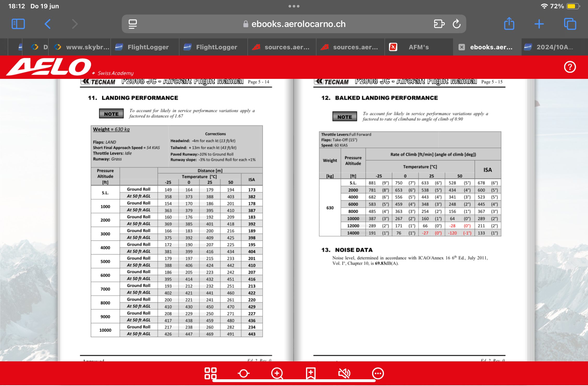This screenshot has width=588, height=386.
Task: Tap the Safari share icon
Action: pyautogui.click(x=509, y=24)
